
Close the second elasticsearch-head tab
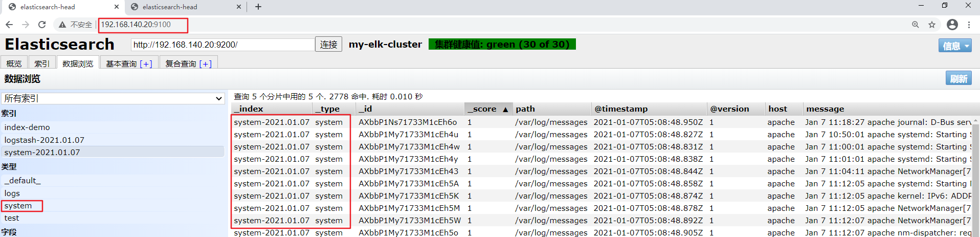click(x=239, y=7)
